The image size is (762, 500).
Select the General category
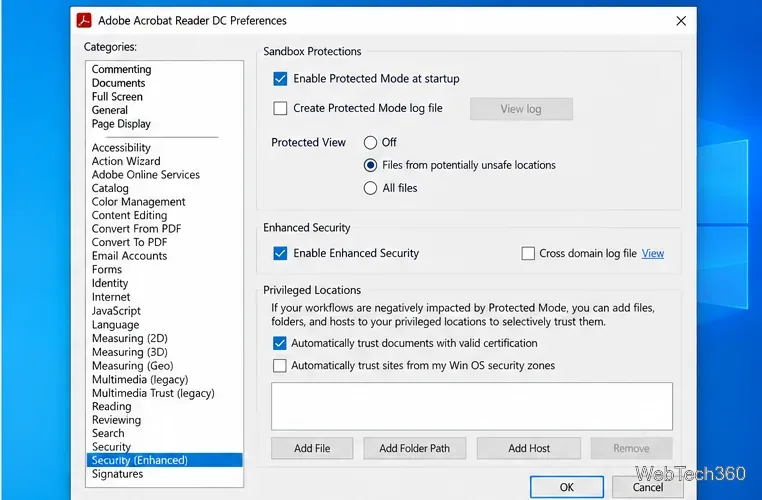(110, 110)
